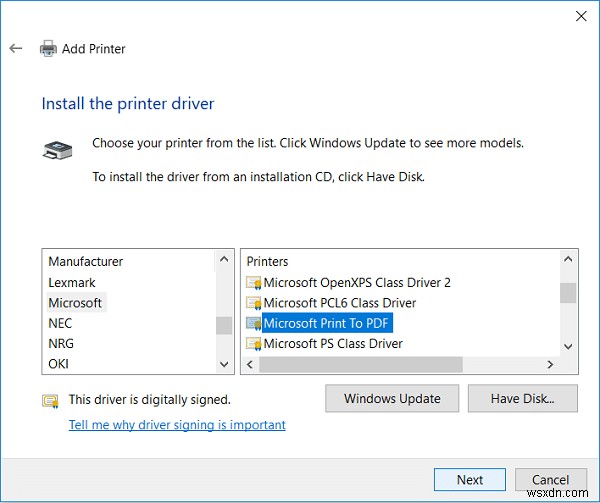
Task: Open Tell me why driver signing is important
Action: [177, 425]
